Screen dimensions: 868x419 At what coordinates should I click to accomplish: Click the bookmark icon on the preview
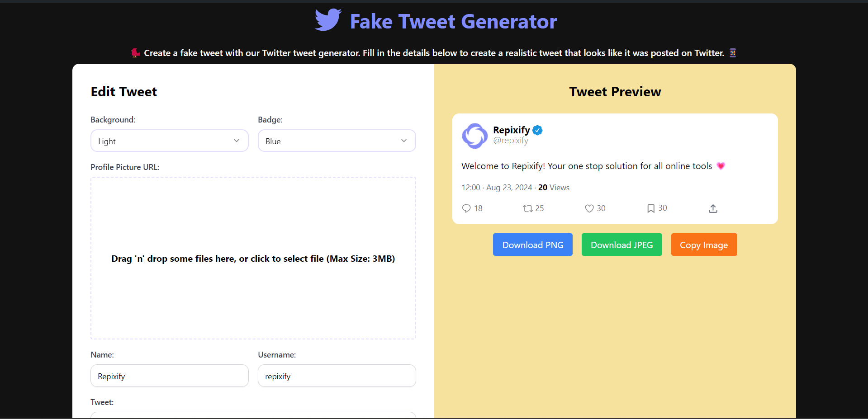pos(650,208)
